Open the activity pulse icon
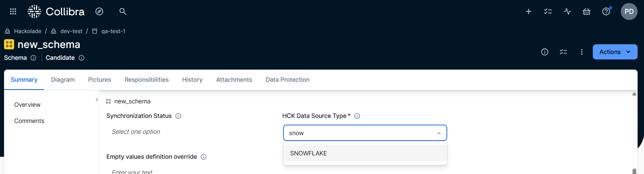 [567, 11]
